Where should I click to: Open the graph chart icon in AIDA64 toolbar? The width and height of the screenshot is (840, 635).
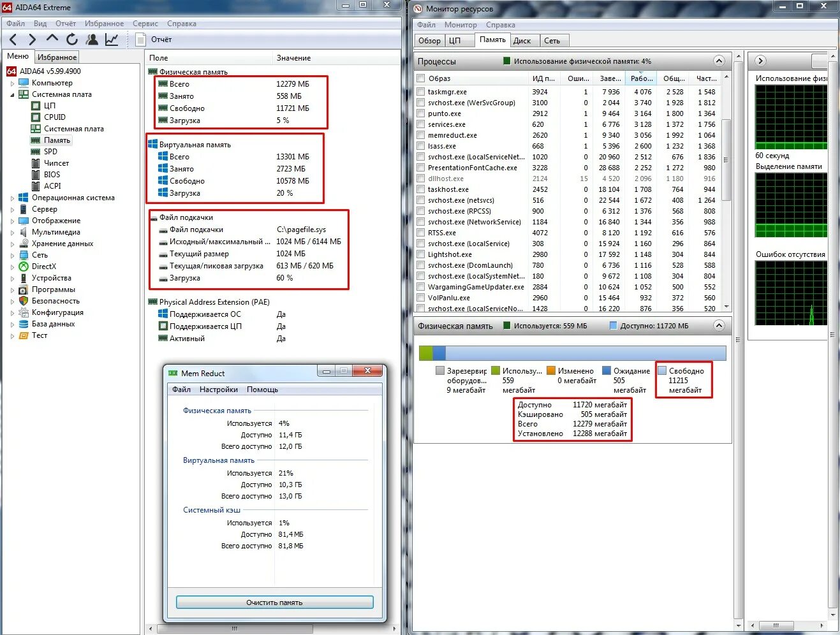[x=112, y=40]
